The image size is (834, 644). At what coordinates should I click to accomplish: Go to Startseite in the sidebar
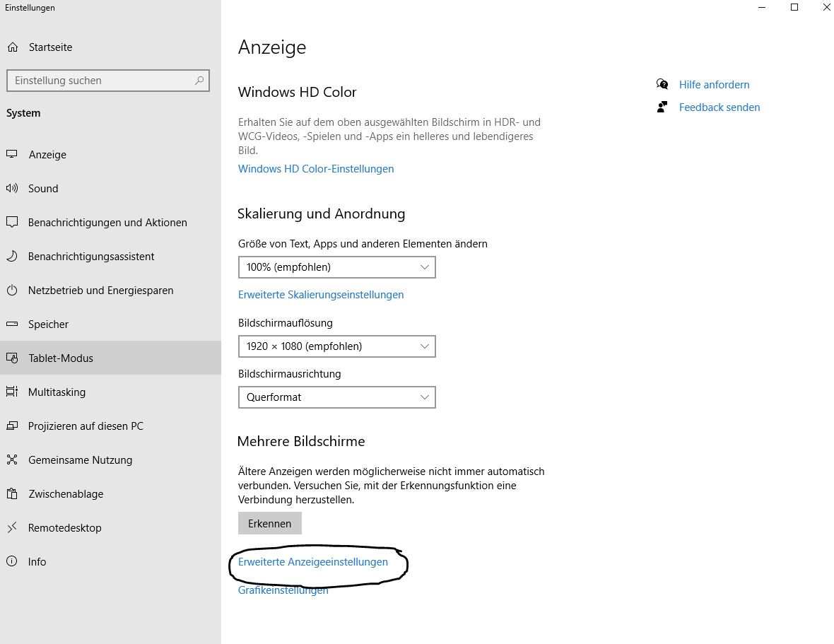pyautogui.click(x=111, y=47)
